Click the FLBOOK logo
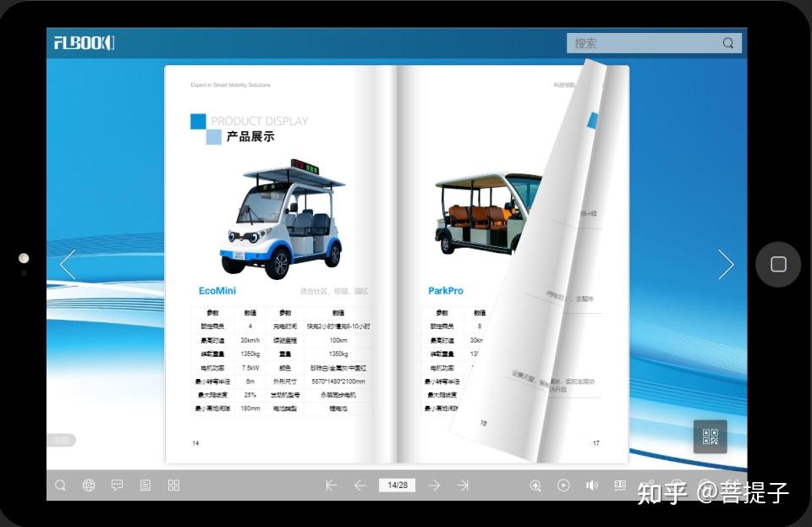The height and width of the screenshot is (527, 812). (x=85, y=43)
